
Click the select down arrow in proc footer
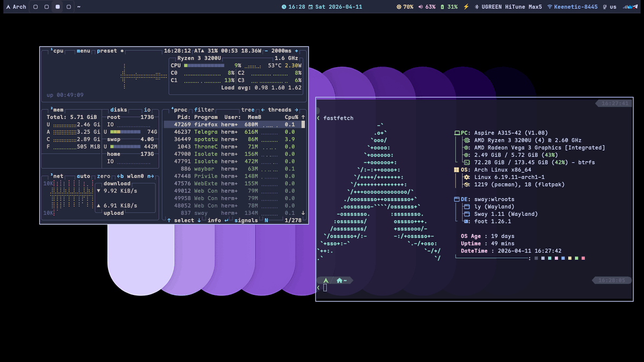[x=199, y=220]
